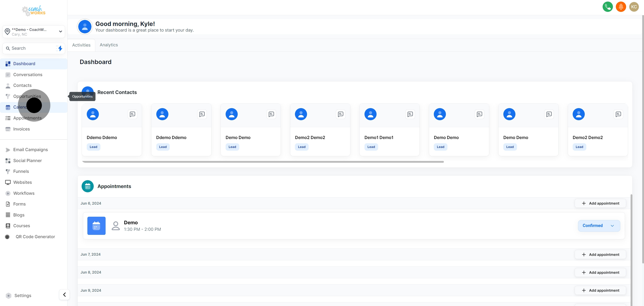Open the Confirmed status dropdown
This screenshot has height=306, width=644.
599,226
